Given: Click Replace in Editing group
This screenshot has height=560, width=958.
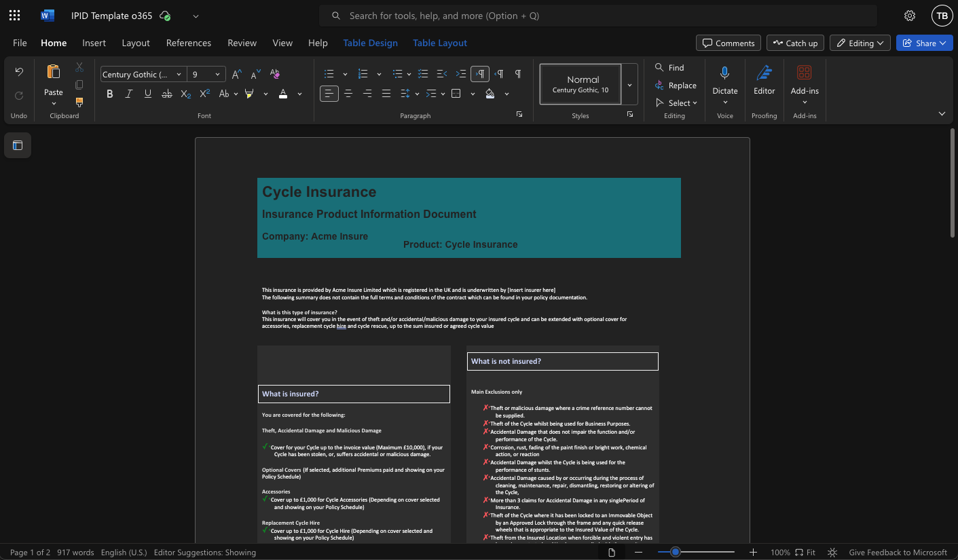Looking at the screenshot, I should pyautogui.click(x=676, y=85).
